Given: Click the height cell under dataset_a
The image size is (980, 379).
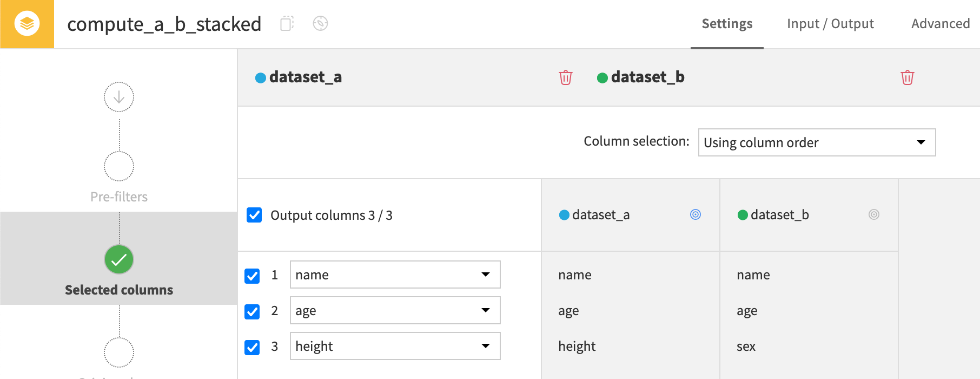Looking at the screenshot, I should tap(577, 347).
